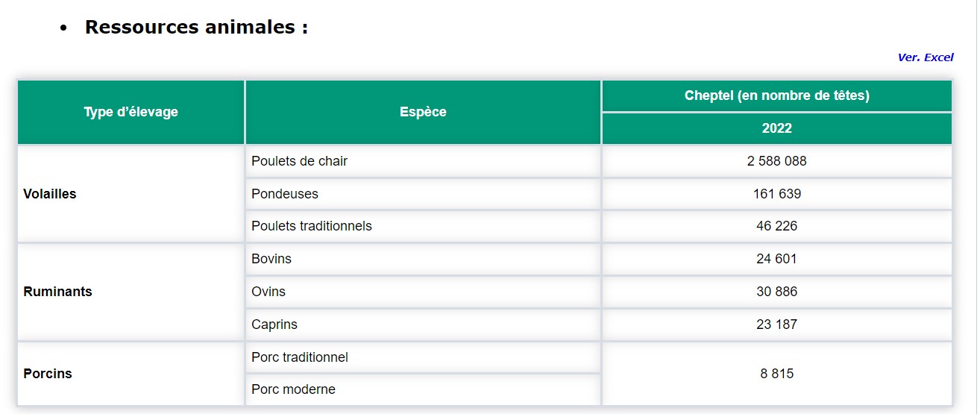This screenshot has height=414, width=980.
Task: Select the Type d'élevage column header
Action: click(x=131, y=112)
